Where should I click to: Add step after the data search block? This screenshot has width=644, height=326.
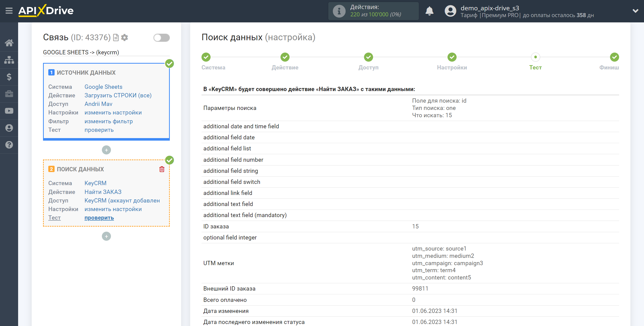pyautogui.click(x=106, y=236)
